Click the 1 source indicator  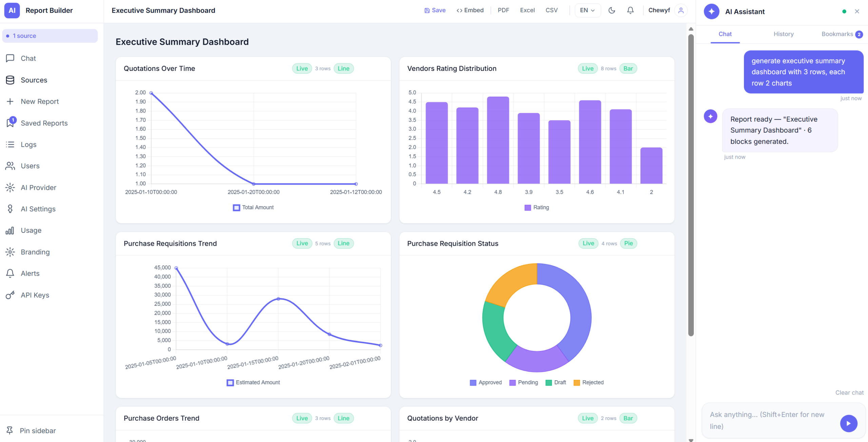(50, 36)
